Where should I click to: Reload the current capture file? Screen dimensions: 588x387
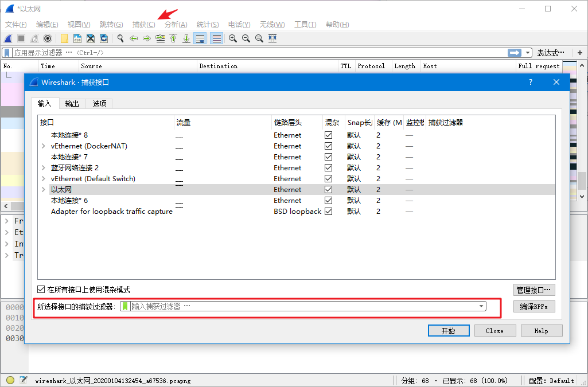tap(103, 38)
